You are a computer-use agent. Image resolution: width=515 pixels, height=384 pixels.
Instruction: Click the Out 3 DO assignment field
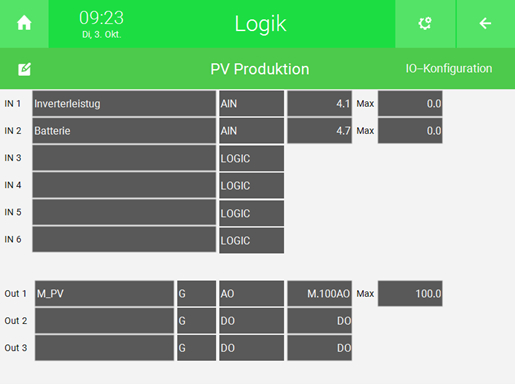point(320,348)
